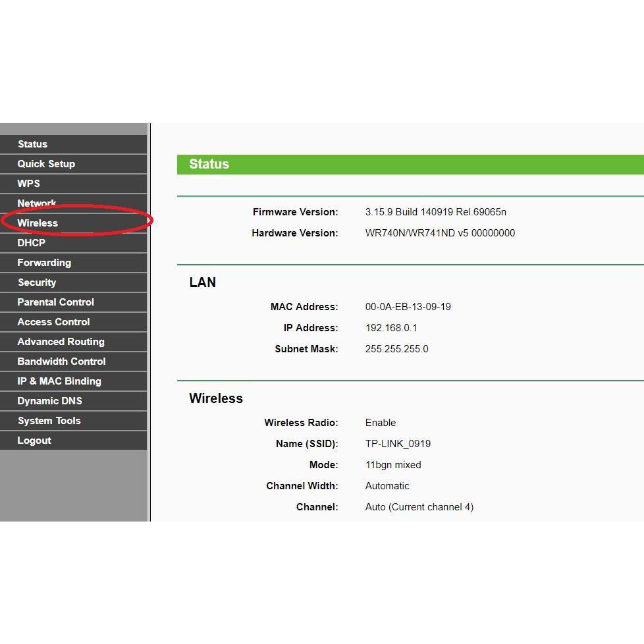This screenshot has height=644, width=644.
Task: Open Parental Control settings
Action: (x=56, y=302)
